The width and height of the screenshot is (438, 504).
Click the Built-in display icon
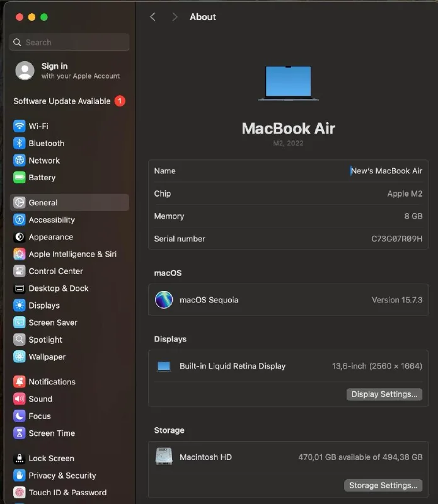164,366
